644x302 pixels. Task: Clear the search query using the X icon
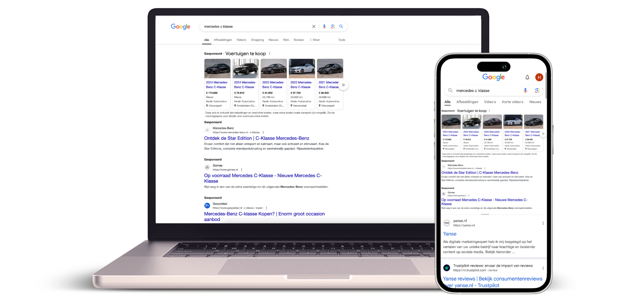[314, 27]
